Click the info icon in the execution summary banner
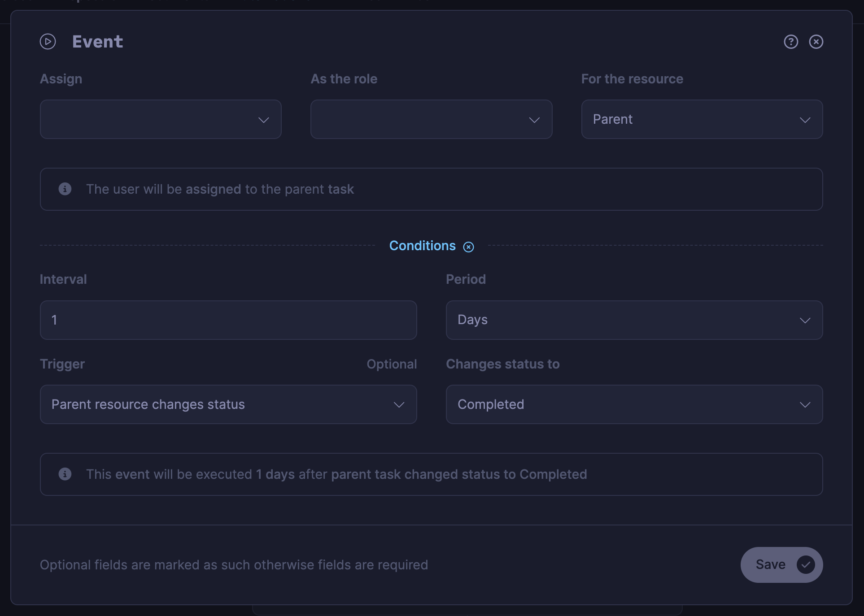Viewport: 864px width, 616px height. [65, 474]
